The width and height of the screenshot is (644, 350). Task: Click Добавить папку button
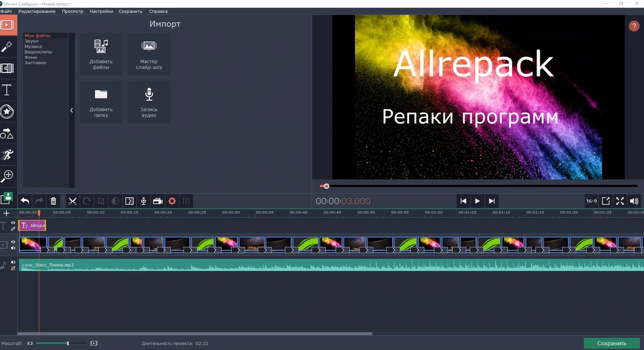click(101, 102)
